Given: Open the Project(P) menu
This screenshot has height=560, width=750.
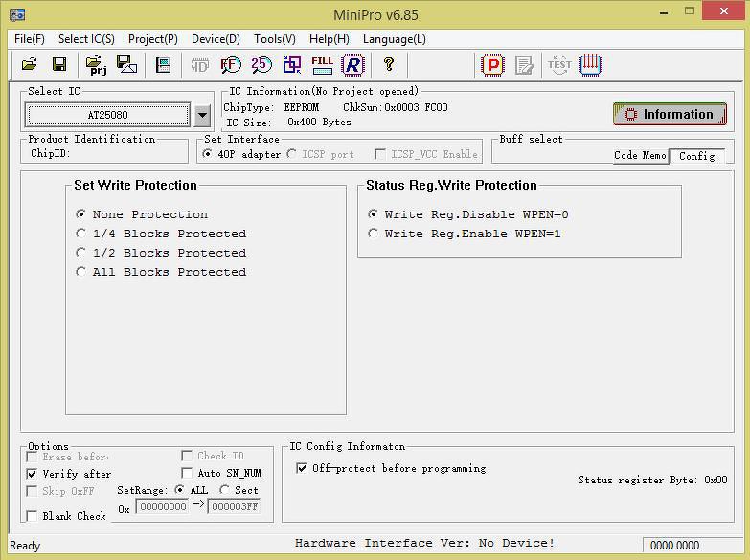Looking at the screenshot, I should pos(153,39).
